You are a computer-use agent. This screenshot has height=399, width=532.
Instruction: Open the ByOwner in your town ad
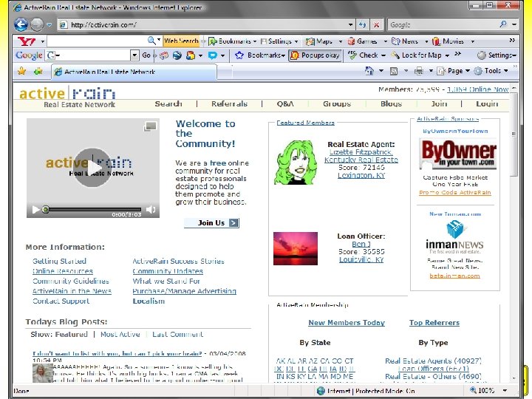point(457,154)
